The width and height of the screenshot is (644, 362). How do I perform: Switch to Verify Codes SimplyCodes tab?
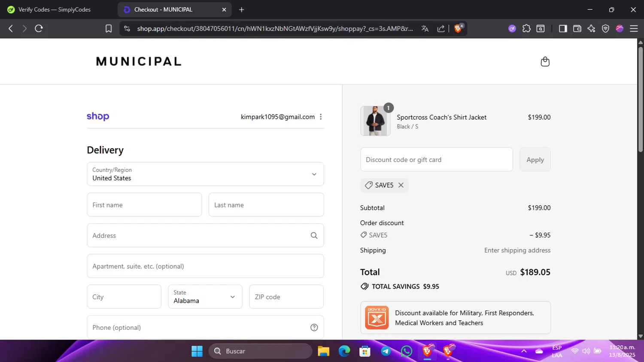tap(55, 9)
